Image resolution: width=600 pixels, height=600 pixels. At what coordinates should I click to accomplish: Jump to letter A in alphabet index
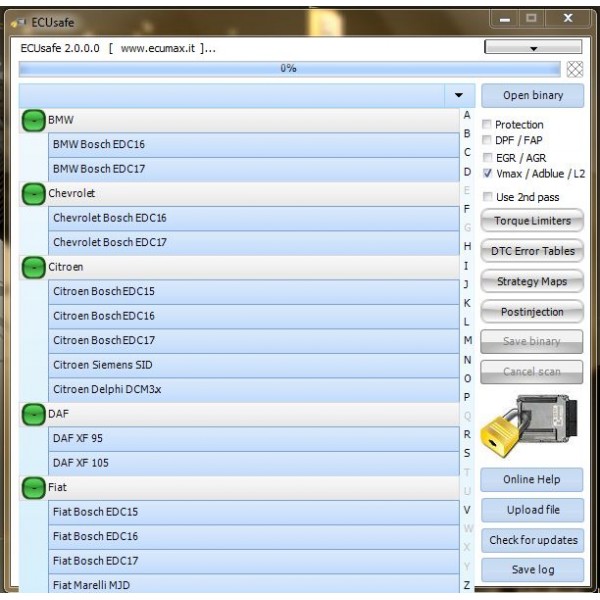pyautogui.click(x=467, y=115)
